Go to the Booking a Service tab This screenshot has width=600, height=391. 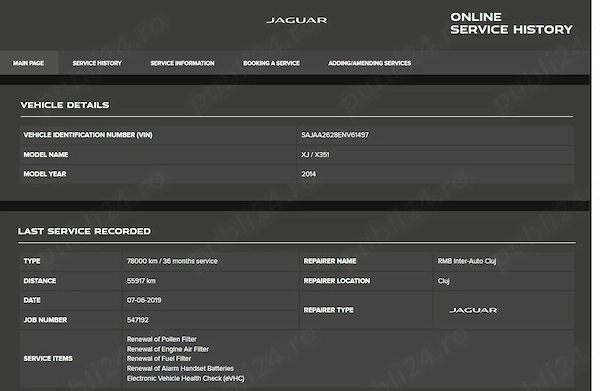[271, 63]
